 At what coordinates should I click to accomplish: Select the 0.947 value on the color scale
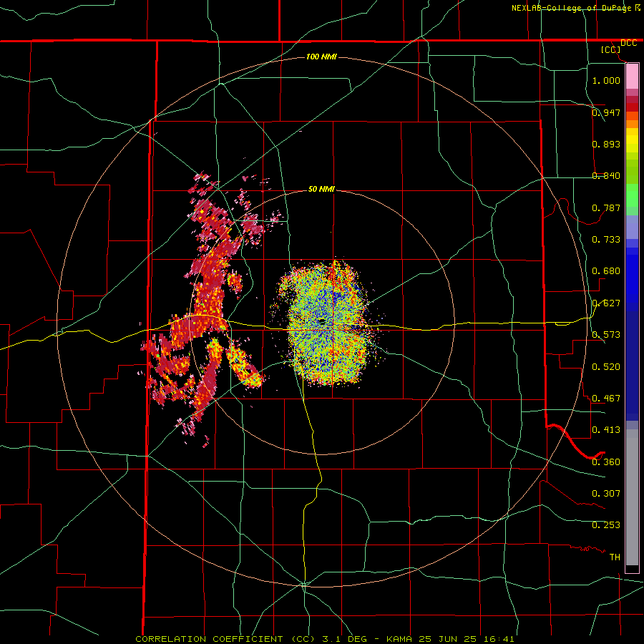click(606, 112)
